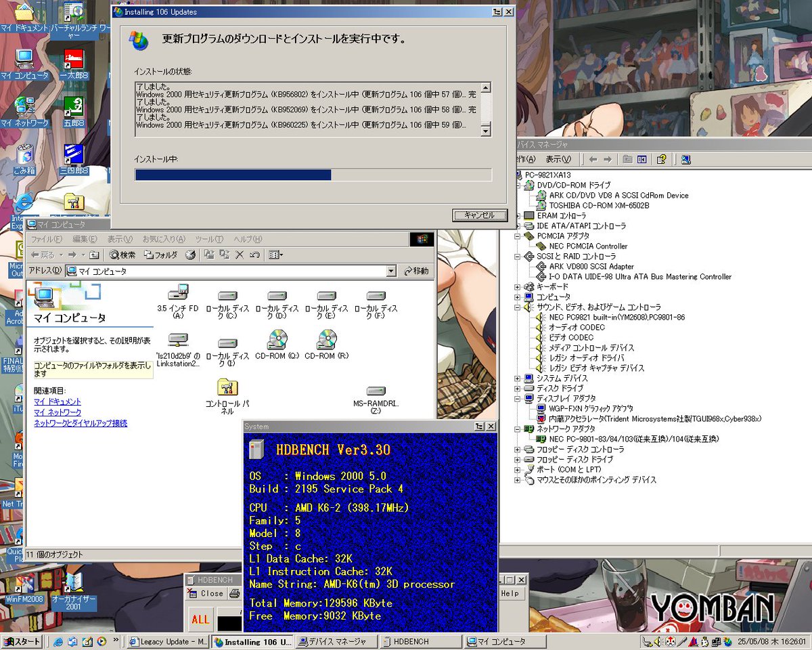Click the Start (スタート) button on taskbar
This screenshot has height=650, width=812.
(22, 641)
